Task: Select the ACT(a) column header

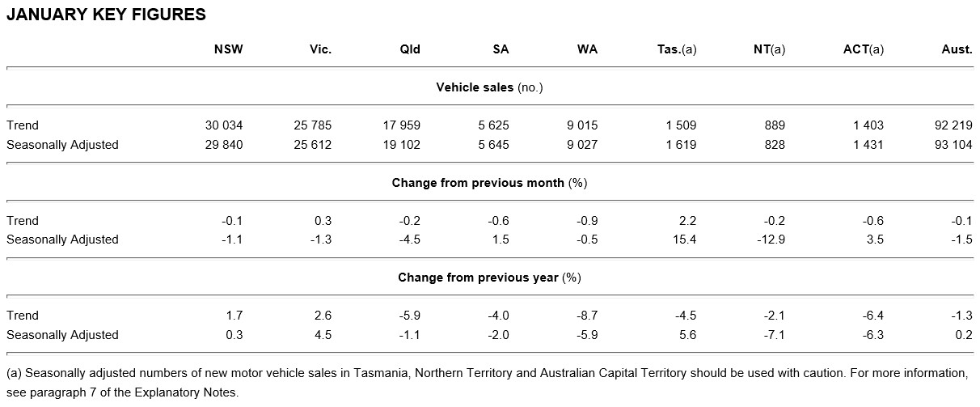Action: (863, 49)
